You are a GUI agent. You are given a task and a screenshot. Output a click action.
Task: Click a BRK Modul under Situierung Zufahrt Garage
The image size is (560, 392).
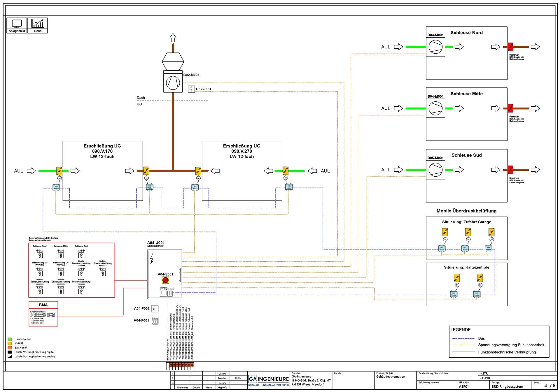coord(442,249)
